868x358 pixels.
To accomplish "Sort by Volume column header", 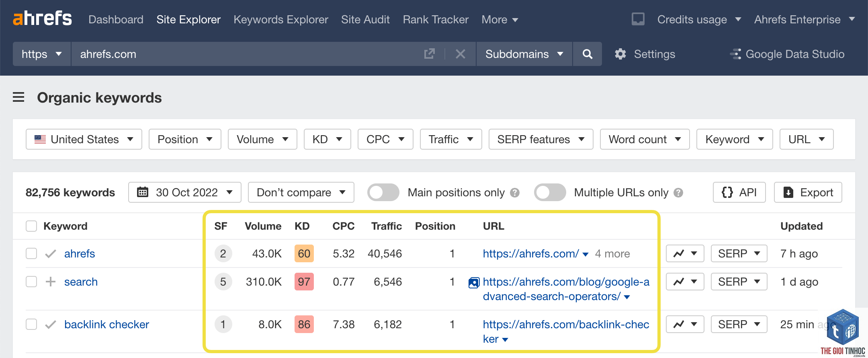I will click(x=263, y=226).
